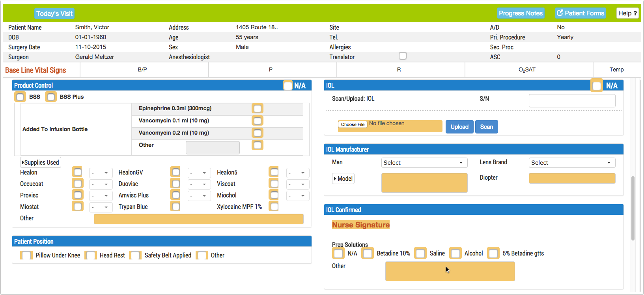Check Saline prep solution

point(420,253)
